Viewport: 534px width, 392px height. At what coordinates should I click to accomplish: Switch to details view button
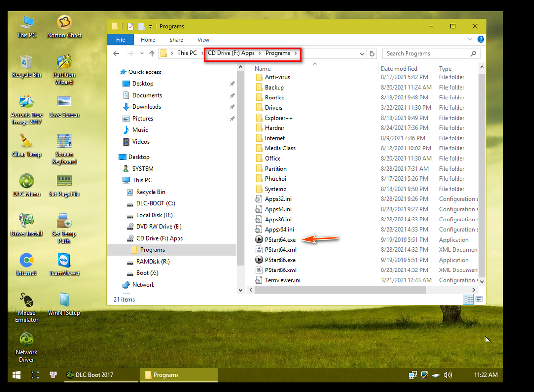pos(468,299)
